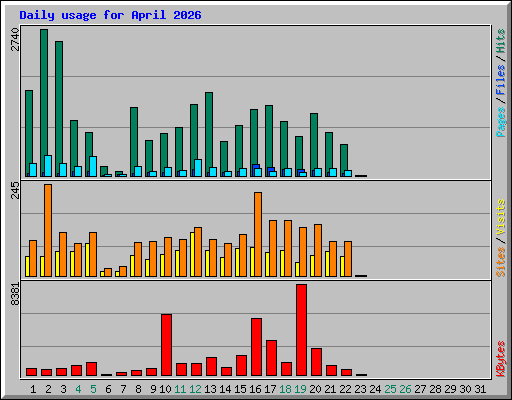This screenshot has width=512, height=400.
Task: Click the green day 4 axis label
Action: 78,389
